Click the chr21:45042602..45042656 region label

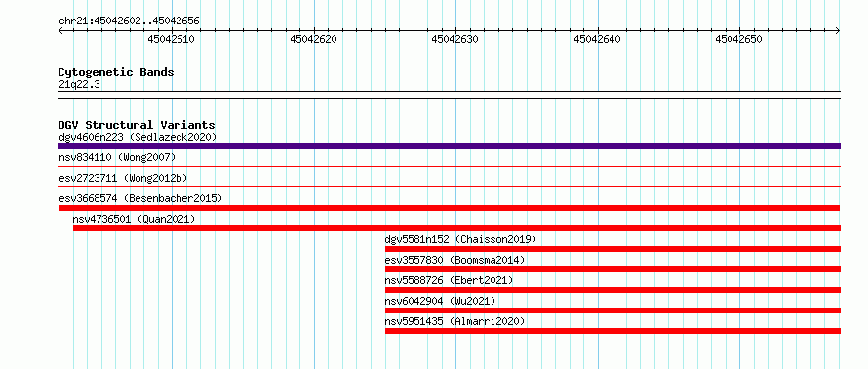(x=129, y=21)
